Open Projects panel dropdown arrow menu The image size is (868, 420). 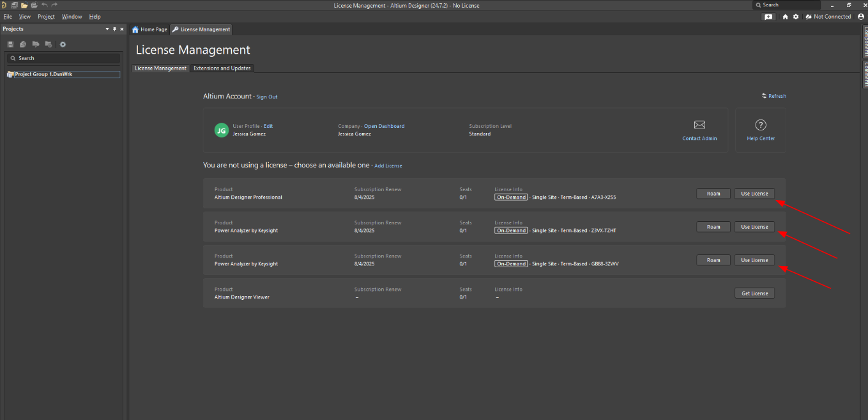pos(107,29)
